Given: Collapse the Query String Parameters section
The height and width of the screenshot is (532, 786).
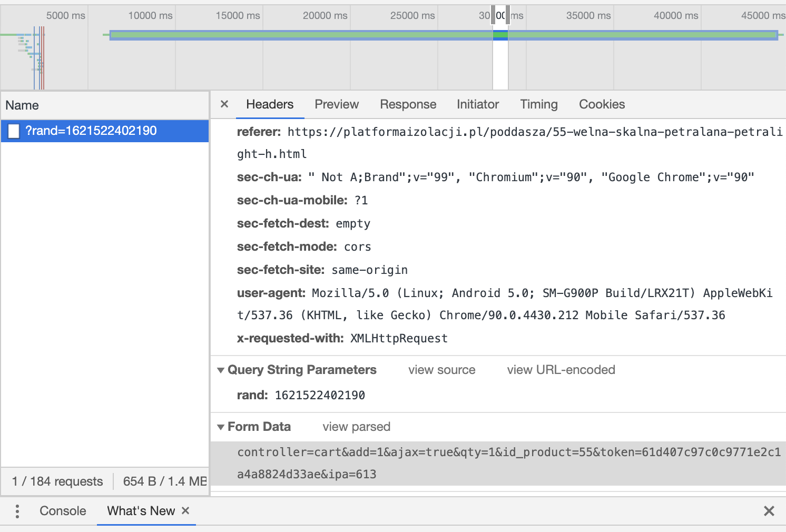Looking at the screenshot, I should (x=221, y=370).
